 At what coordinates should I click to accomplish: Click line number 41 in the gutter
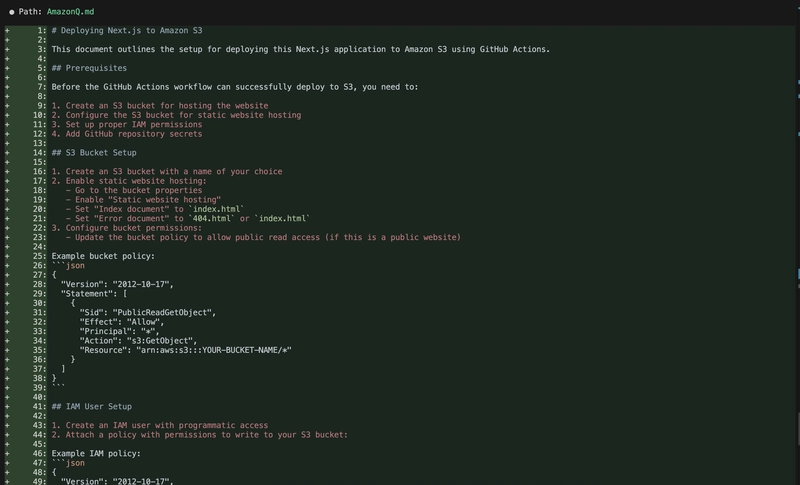(39, 407)
